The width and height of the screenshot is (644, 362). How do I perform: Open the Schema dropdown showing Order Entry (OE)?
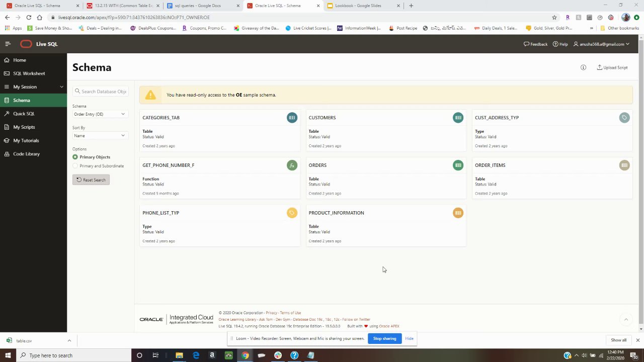[x=100, y=114]
